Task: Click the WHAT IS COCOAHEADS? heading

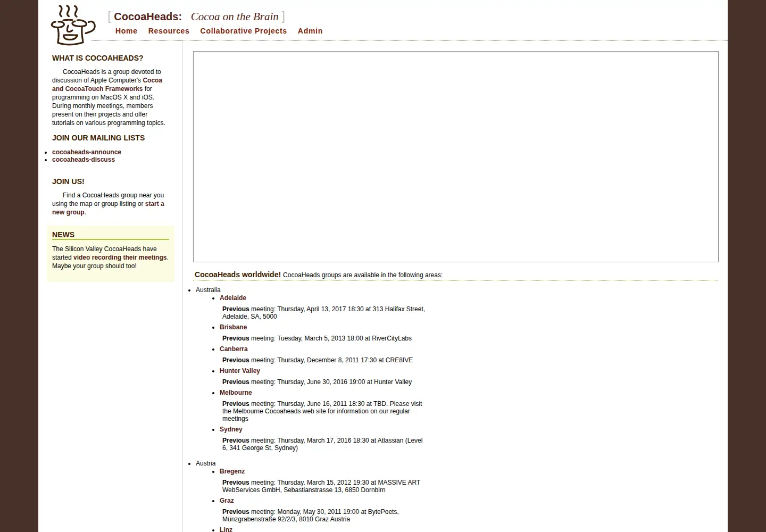Action: click(x=97, y=58)
